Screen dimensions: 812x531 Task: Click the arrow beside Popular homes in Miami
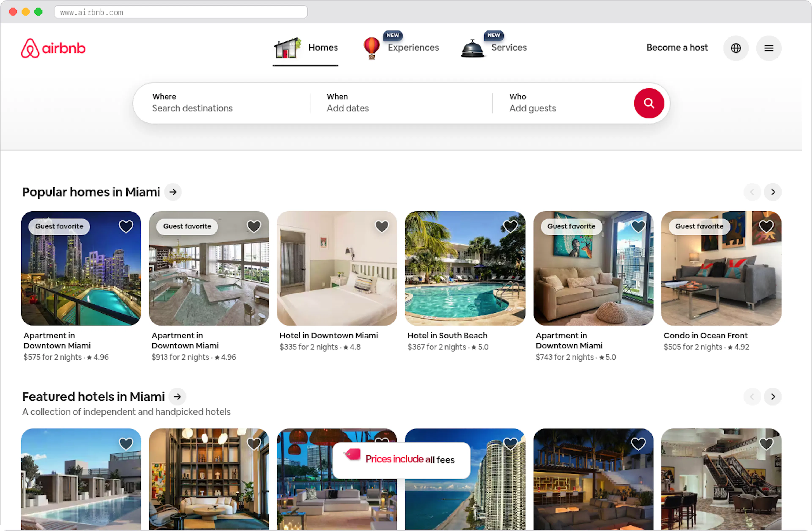click(x=173, y=192)
